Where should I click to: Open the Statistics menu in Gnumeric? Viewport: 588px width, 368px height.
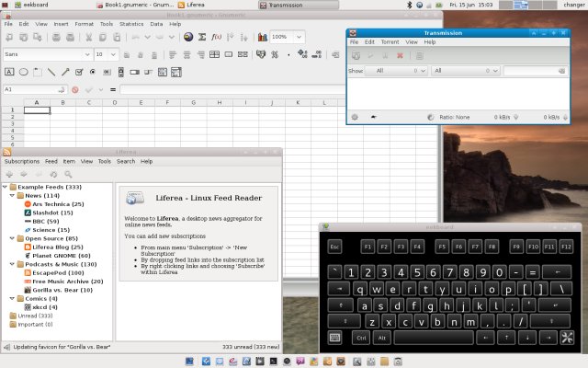[x=131, y=23]
